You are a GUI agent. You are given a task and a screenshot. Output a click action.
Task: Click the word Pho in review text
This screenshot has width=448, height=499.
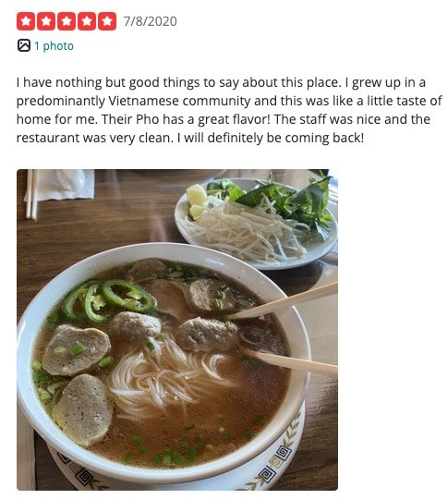click(x=147, y=119)
